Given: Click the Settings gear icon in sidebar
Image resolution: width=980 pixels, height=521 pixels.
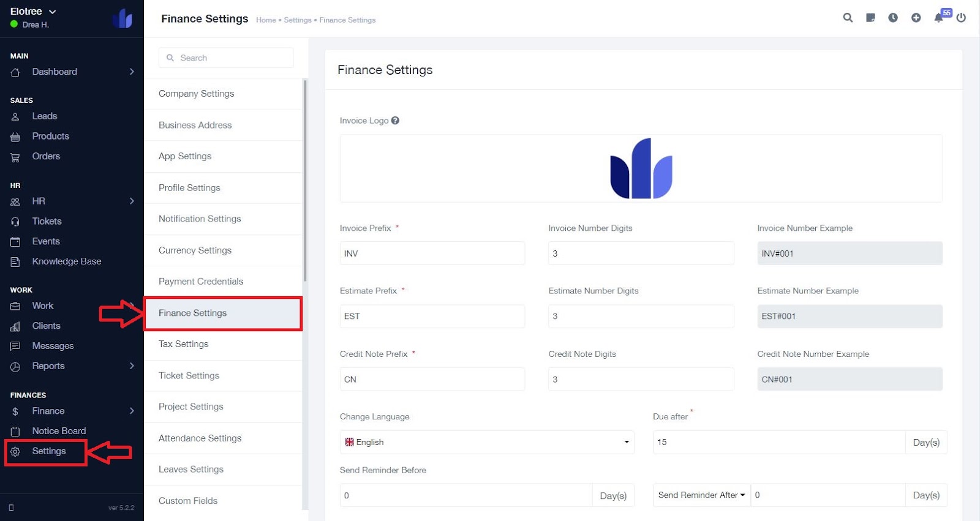Looking at the screenshot, I should click(15, 452).
